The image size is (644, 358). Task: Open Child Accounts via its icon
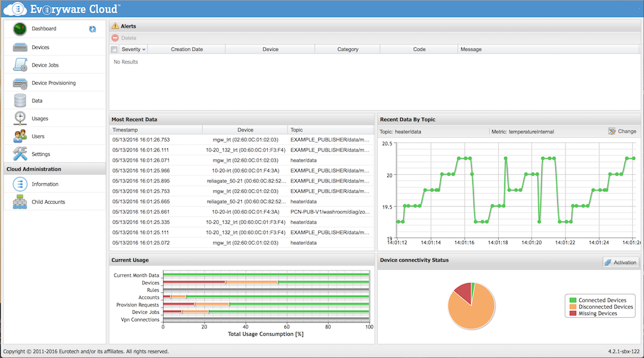tap(20, 202)
